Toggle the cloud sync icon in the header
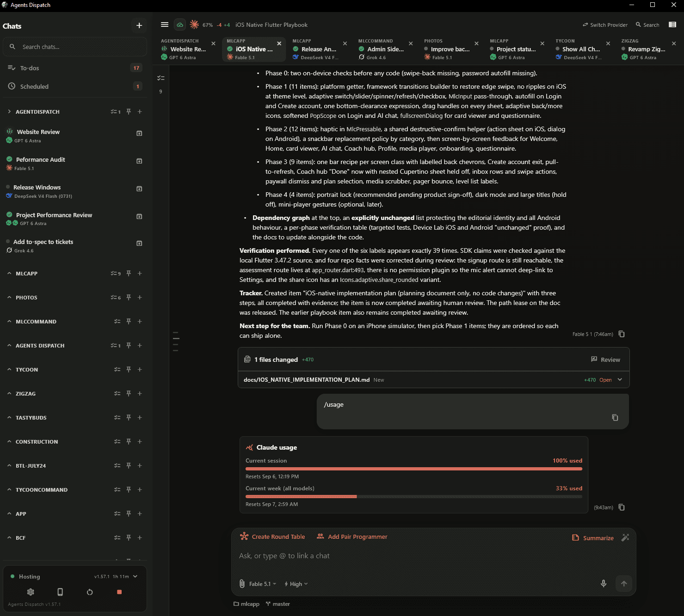 tap(180, 25)
